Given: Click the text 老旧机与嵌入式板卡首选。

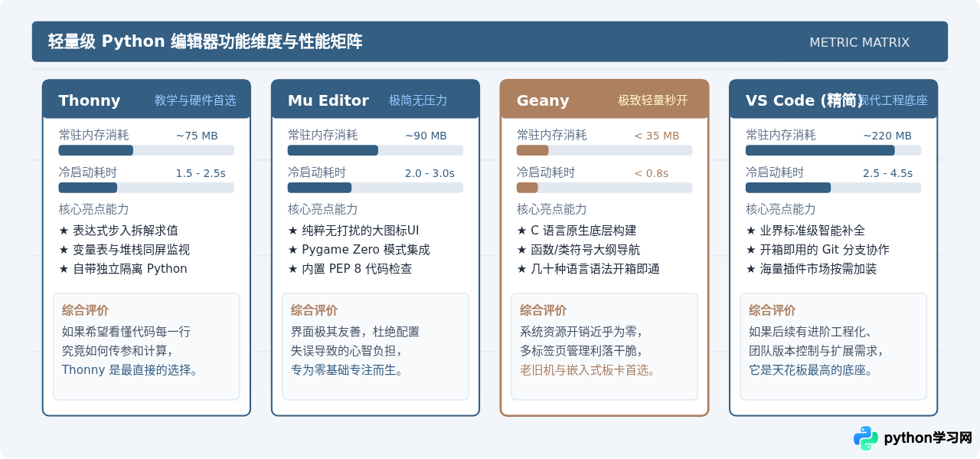Looking at the screenshot, I should coord(587,370).
